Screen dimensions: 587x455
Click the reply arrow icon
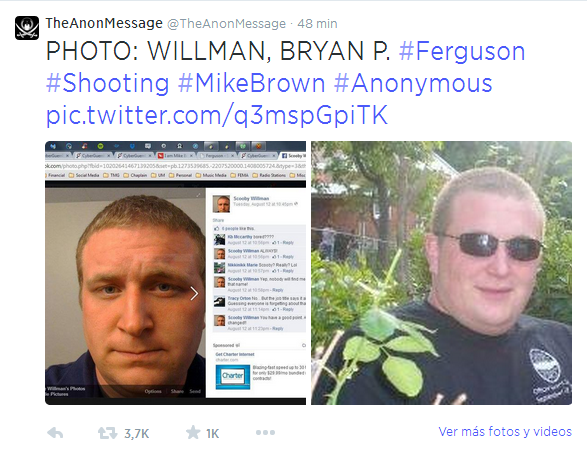coord(55,433)
